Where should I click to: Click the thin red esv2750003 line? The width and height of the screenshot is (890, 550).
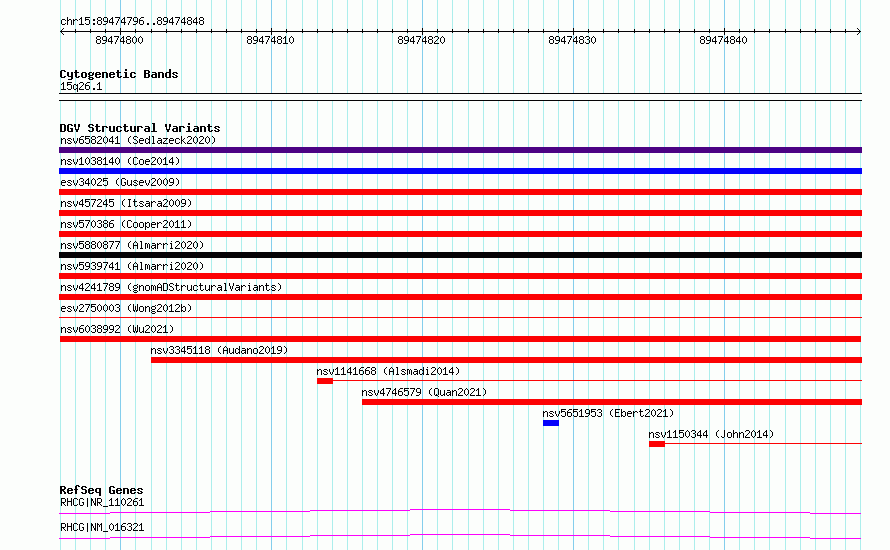click(460, 317)
